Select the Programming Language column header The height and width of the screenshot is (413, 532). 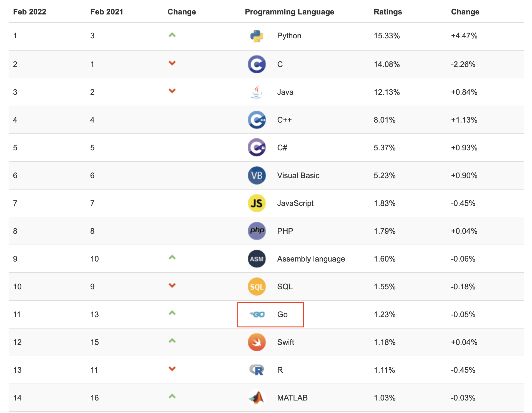pos(289,12)
